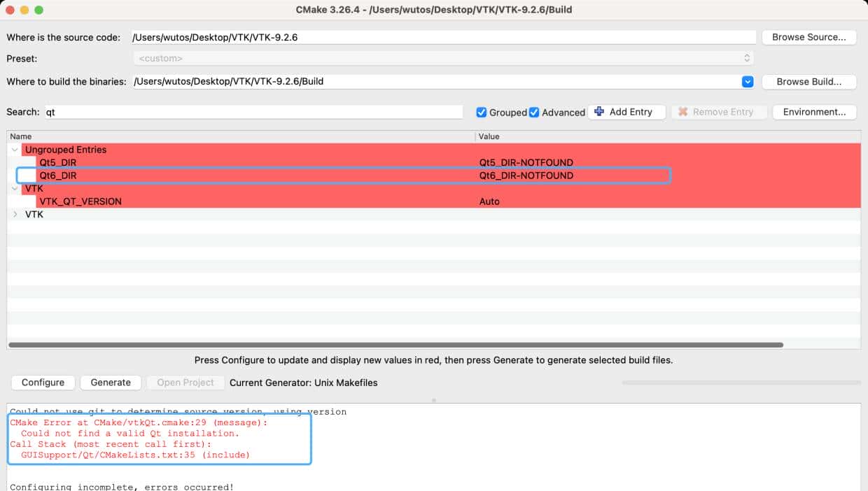The height and width of the screenshot is (491, 868).
Task: Click Add Entry button
Action: 626,112
